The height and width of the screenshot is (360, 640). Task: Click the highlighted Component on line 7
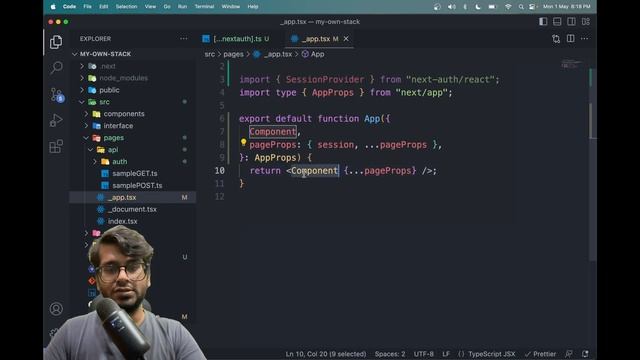click(x=273, y=131)
